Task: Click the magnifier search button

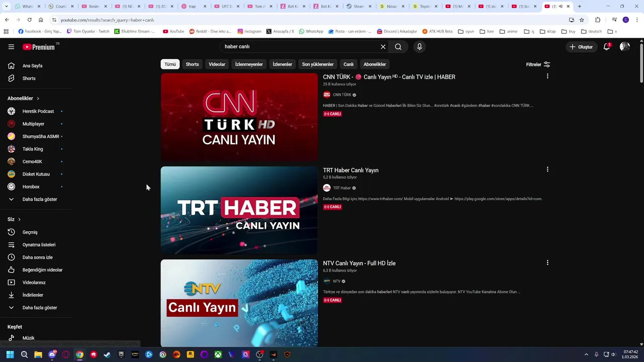Action: (x=398, y=47)
